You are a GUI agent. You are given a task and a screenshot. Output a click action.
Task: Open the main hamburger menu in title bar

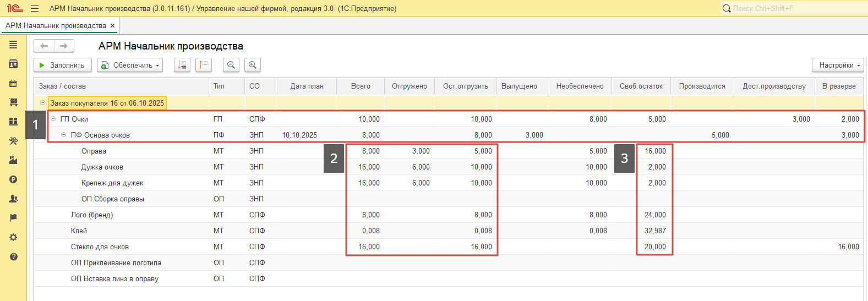(35, 8)
